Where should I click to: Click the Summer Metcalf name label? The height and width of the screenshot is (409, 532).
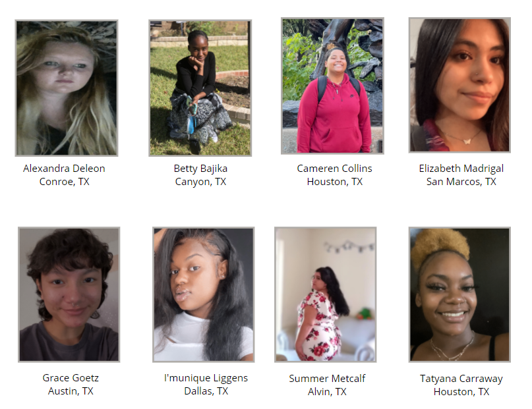pos(327,379)
